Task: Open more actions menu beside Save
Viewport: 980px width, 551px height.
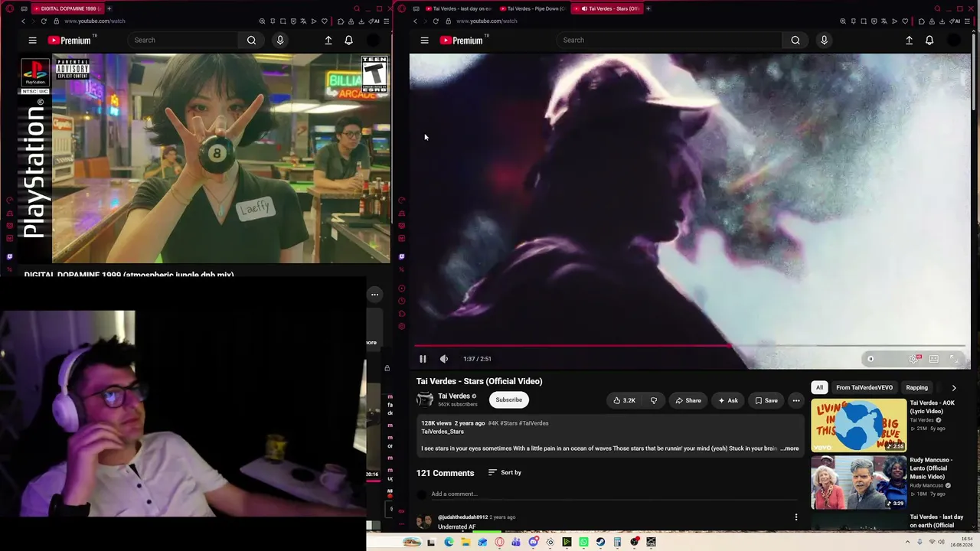Action: 796,400
